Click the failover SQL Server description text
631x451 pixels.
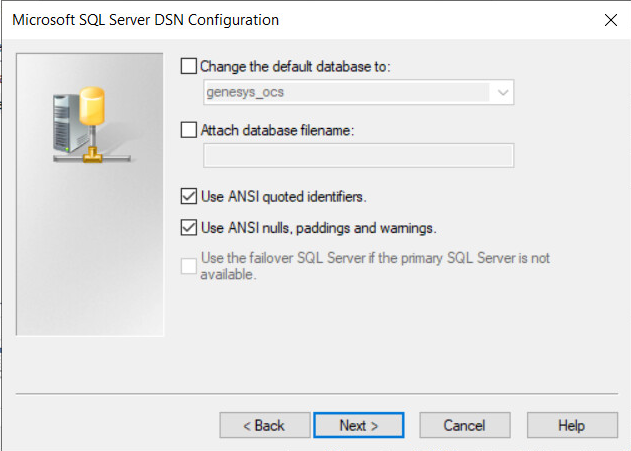coord(375,265)
